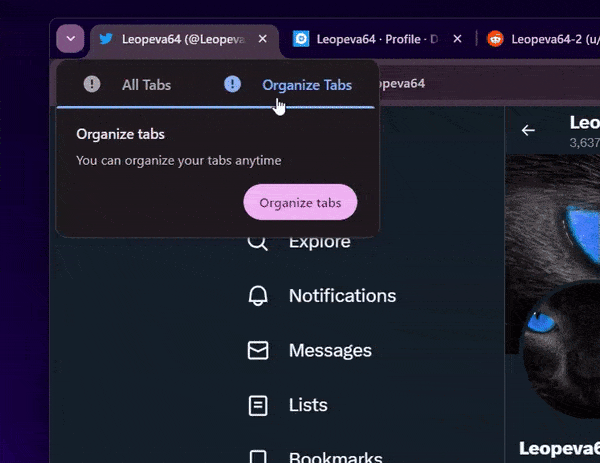600x463 pixels.
Task: Click the Twitter bird favicon on the first tab
Action: [x=106, y=39]
